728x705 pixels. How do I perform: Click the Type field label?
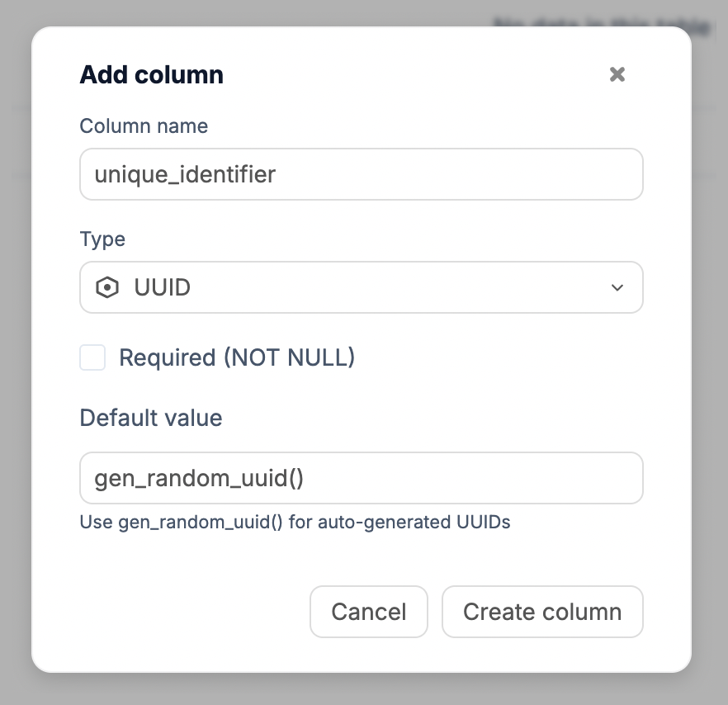coord(102,239)
